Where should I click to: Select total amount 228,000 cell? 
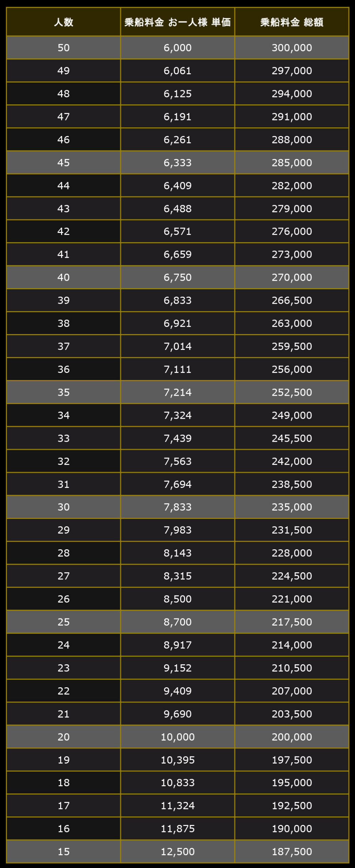click(292, 553)
